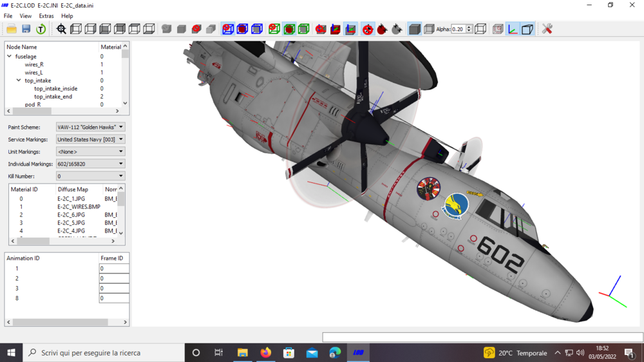Collapse the top_intake tree node

pos(19,81)
